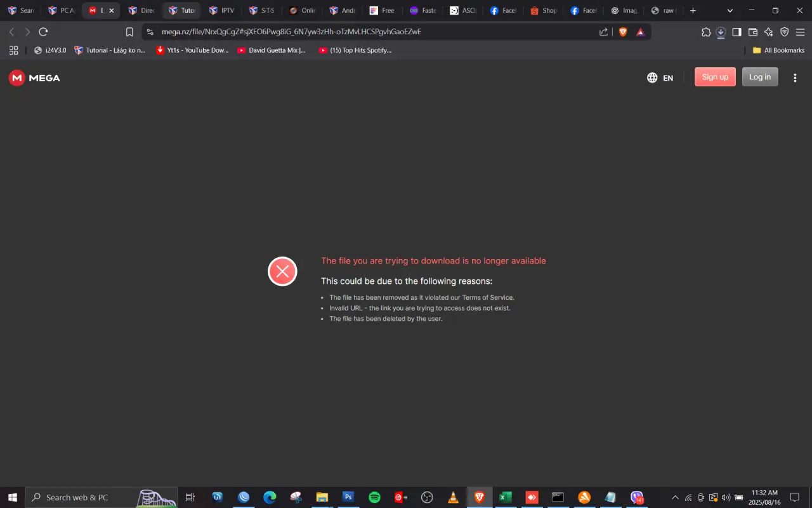Switch to the IPTV tab
The image size is (812, 508).
coord(221,10)
